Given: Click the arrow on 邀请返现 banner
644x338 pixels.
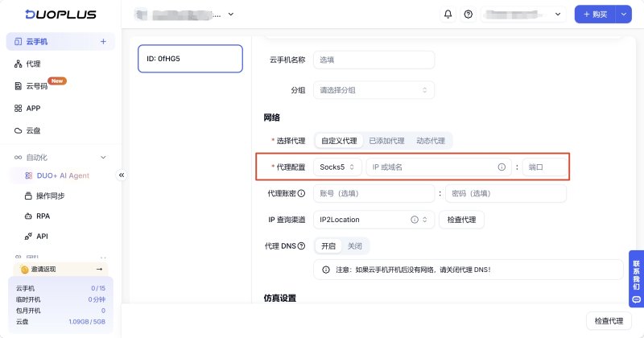Looking at the screenshot, I should point(99,269).
